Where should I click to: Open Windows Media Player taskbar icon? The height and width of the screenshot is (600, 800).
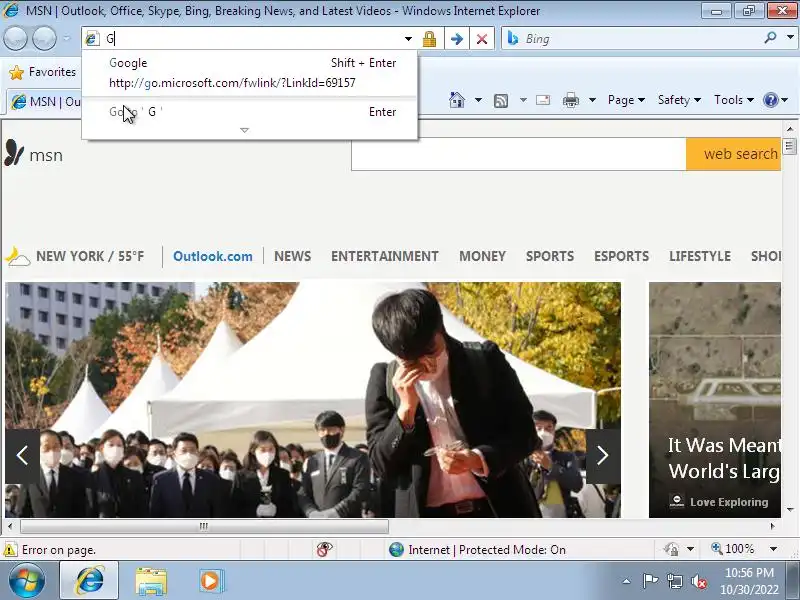211,581
